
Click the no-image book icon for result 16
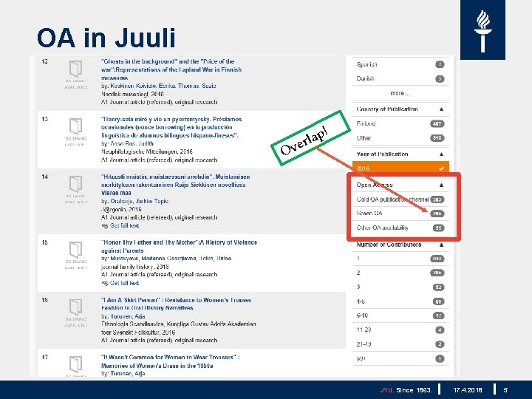pos(75,307)
